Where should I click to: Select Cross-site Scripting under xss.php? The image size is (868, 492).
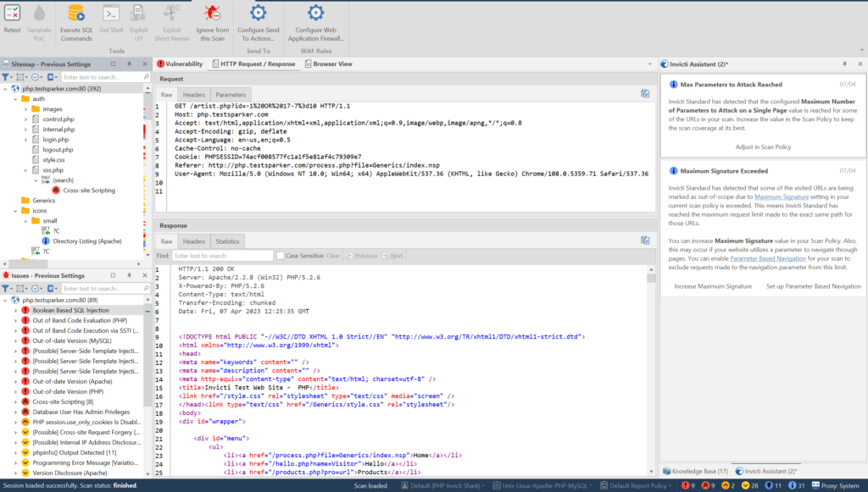[88, 191]
